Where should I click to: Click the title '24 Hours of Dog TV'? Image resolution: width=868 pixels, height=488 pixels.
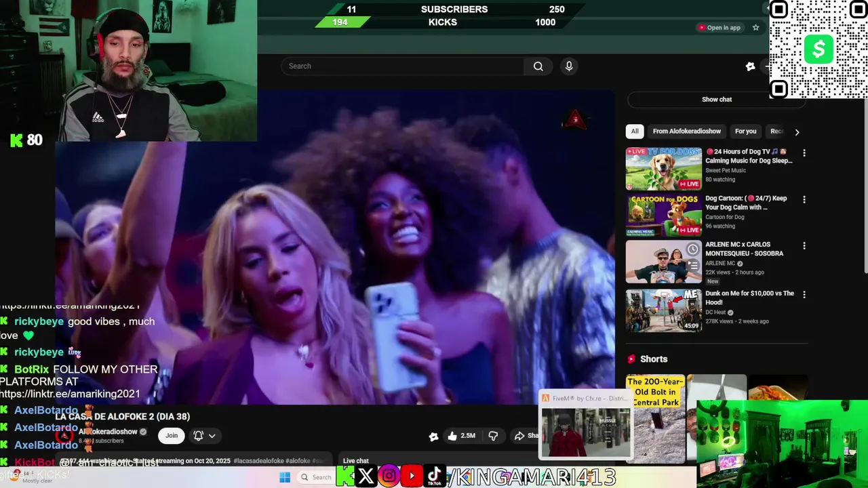click(749, 157)
